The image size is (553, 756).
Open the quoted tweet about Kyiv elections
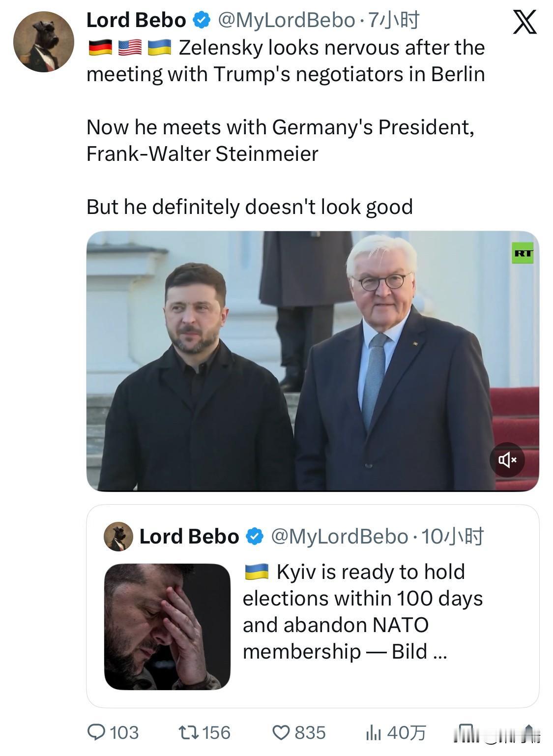362,612
